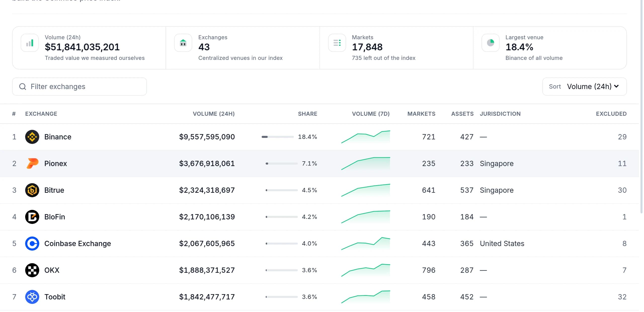Open the Toobit exchange link
This screenshot has width=644, height=312.
[x=55, y=297]
